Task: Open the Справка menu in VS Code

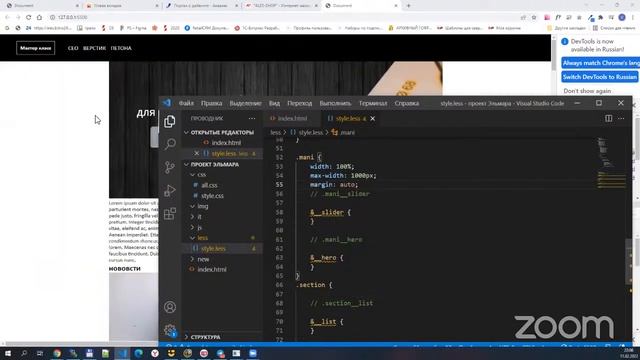Action: click(407, 103)
